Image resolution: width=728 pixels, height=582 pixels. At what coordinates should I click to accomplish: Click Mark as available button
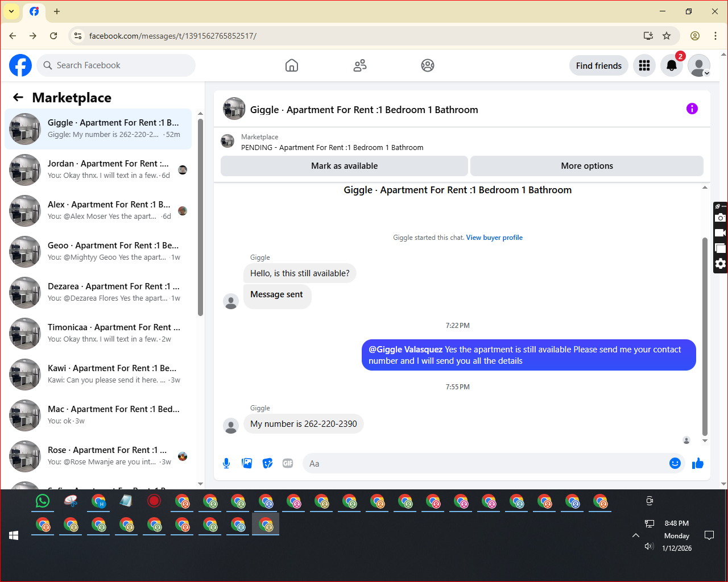click(344, 166)
